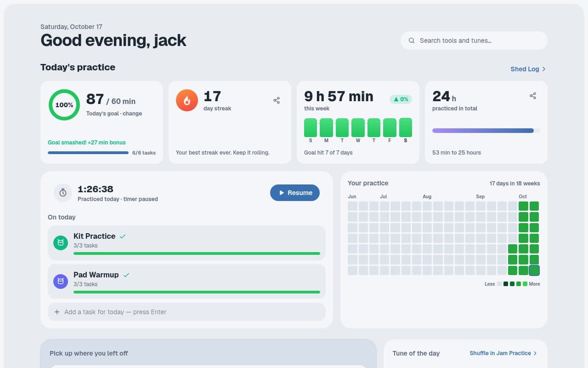Image resolution: width=588 pixels, height=368 pixels.
Task: Click the Friday bar in weekly chart
Action: 390,127
